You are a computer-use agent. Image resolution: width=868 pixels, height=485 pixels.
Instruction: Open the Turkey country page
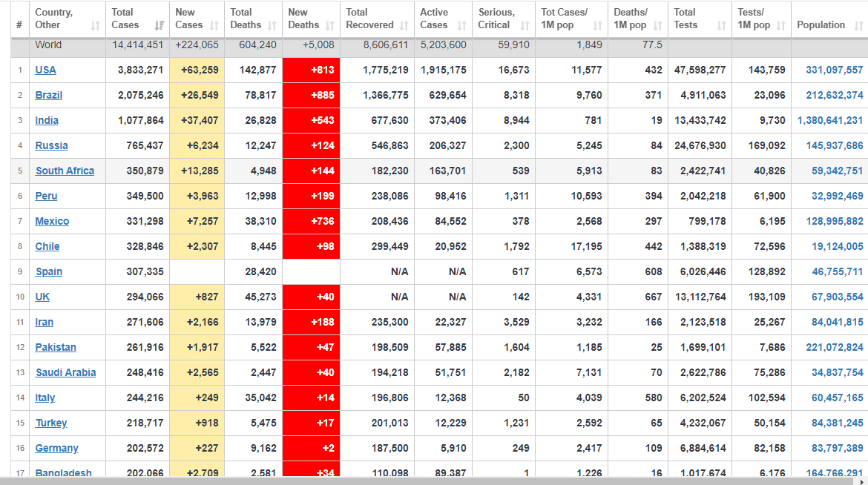51,423
